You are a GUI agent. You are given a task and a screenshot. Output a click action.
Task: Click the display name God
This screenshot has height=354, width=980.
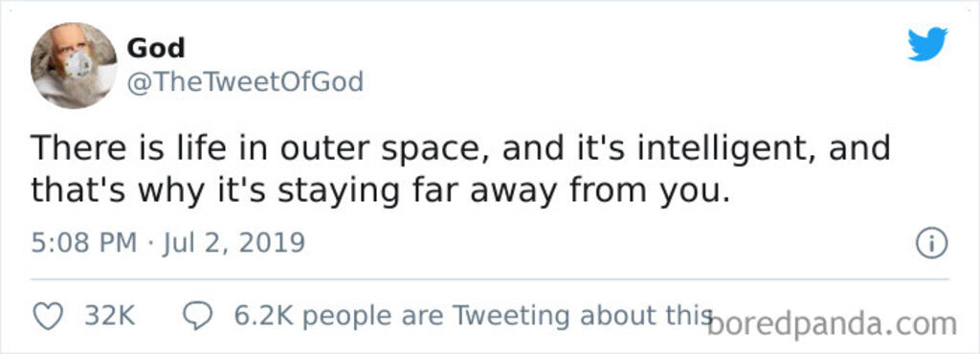[156, 48]
